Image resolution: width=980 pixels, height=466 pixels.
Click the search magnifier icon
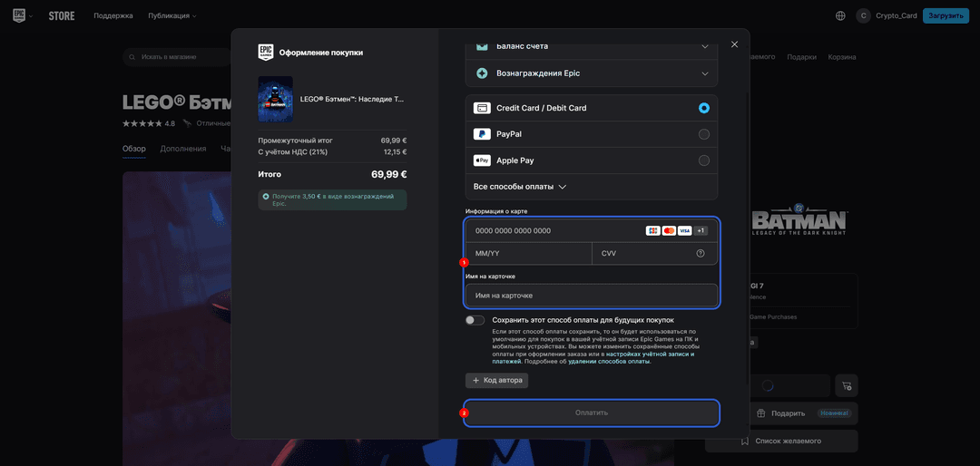click(132, 57)
